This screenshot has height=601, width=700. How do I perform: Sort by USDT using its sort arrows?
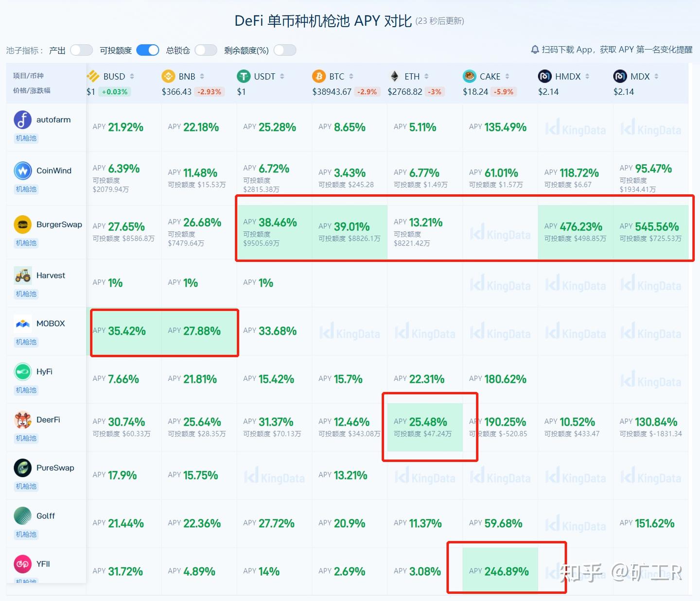tap(282, 77)
